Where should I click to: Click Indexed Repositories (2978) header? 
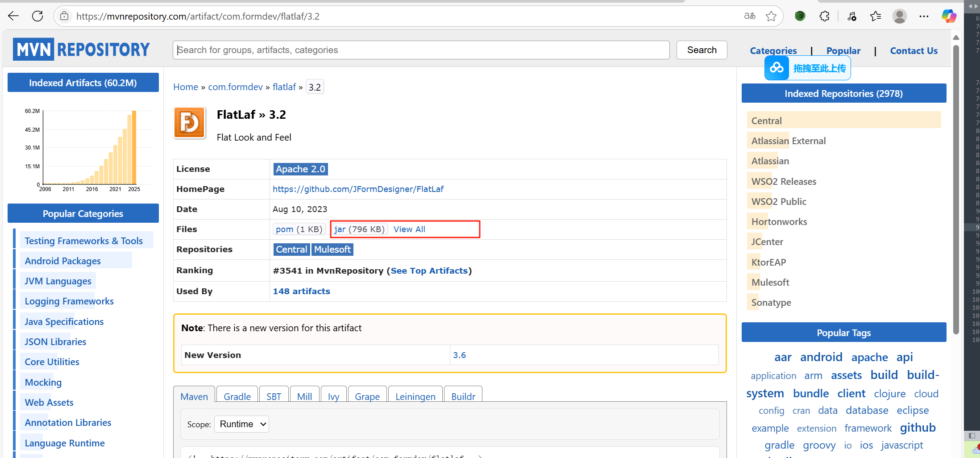pos(844,93)
